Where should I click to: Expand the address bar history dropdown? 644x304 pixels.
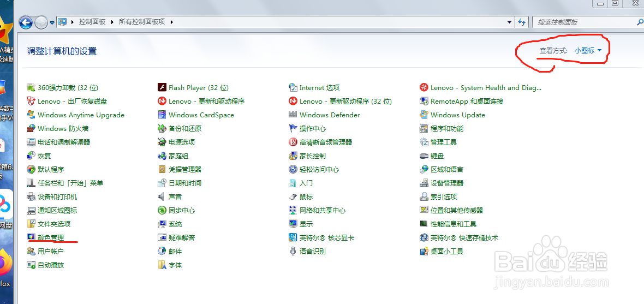point(510,22)
